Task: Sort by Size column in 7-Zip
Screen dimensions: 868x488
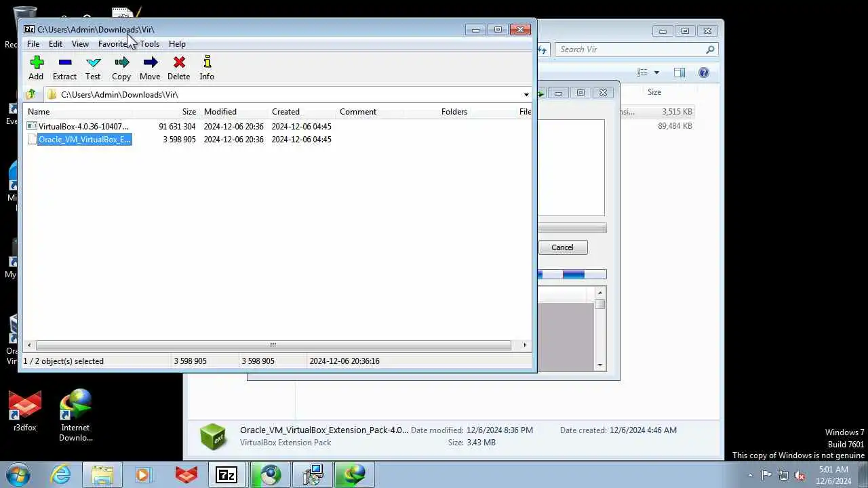Action: click(x=189, y=112)
